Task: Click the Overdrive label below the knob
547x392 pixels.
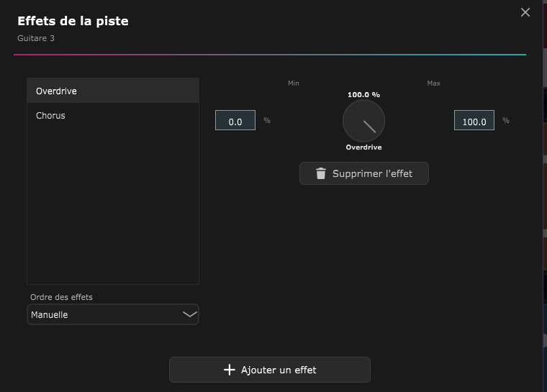Action: tap(363, 147)
